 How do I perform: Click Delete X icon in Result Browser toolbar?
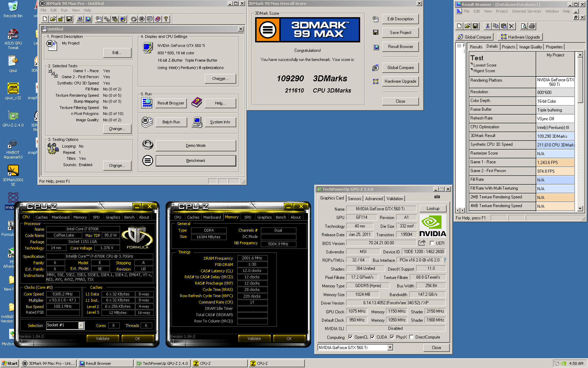(511, 26)
